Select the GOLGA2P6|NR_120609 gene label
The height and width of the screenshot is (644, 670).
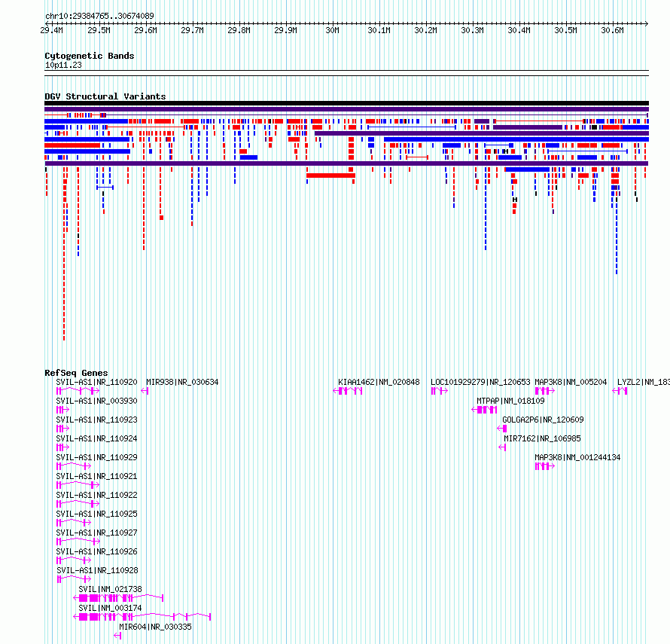543,420
